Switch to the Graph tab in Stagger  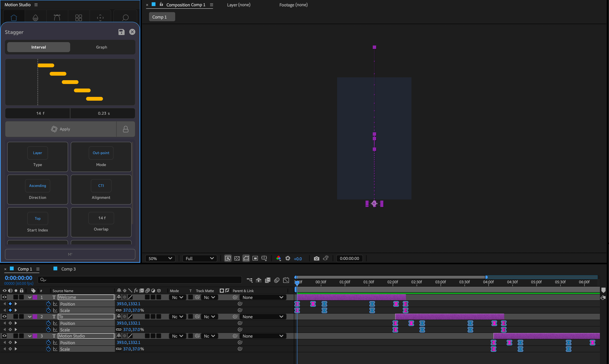pyautogui.click(x=101, y=47)
